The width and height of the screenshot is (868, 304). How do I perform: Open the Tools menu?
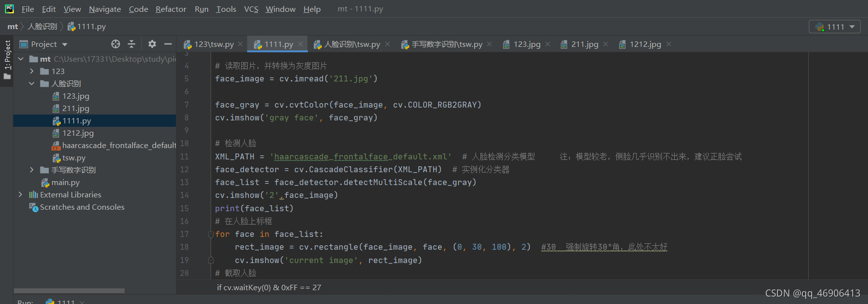click(x=226, y=9)
